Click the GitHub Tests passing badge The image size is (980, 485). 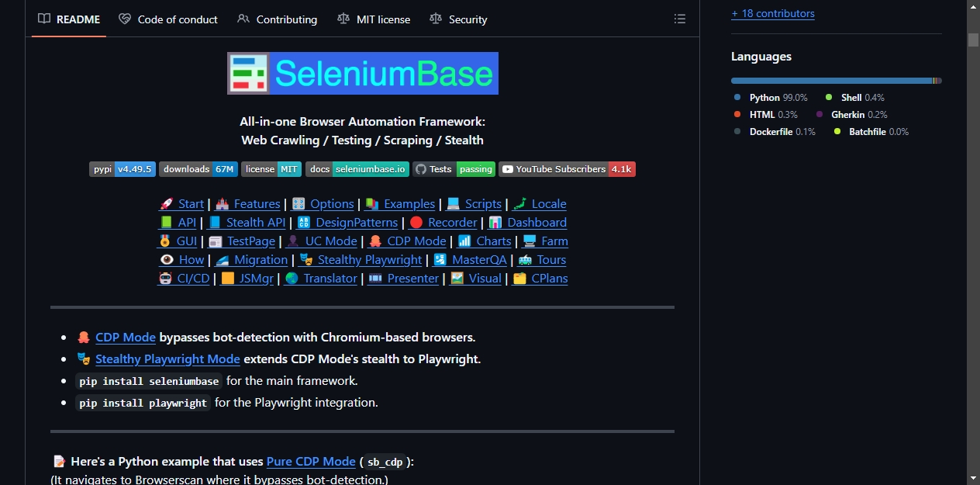point(454,169)
